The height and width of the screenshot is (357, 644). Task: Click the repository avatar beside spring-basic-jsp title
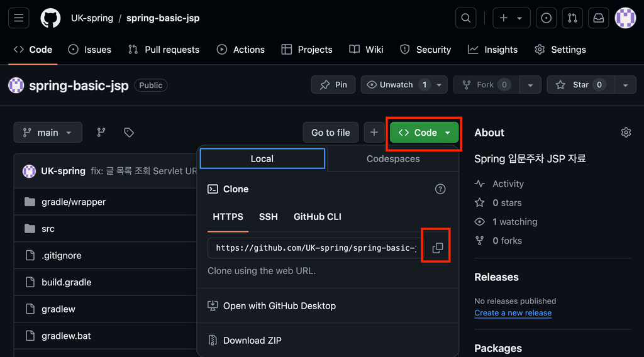(16, 85)
